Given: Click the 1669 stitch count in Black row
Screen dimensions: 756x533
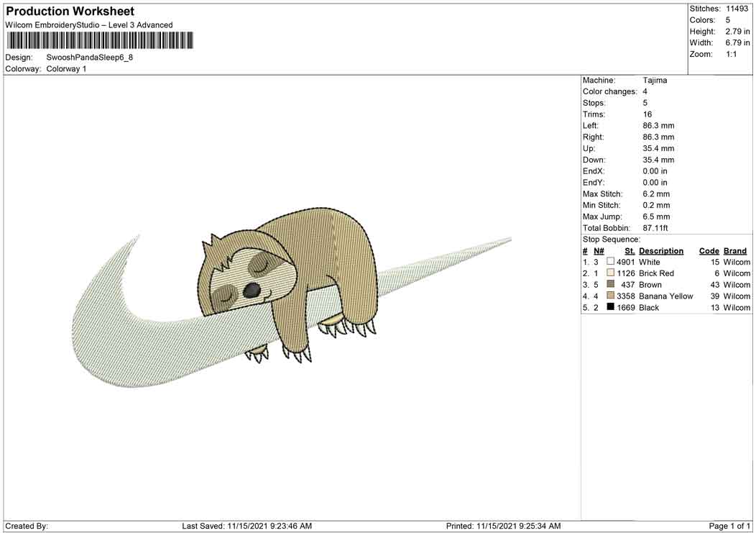Looking at the screenshot, I should point(626,308).
